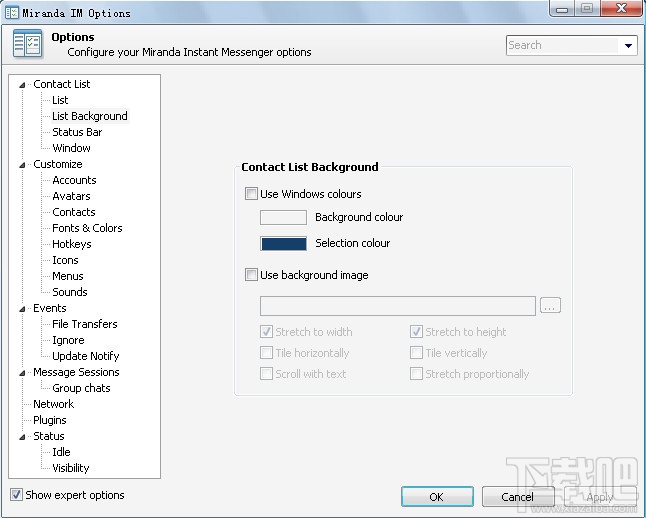Open Plugins options page

49,420
